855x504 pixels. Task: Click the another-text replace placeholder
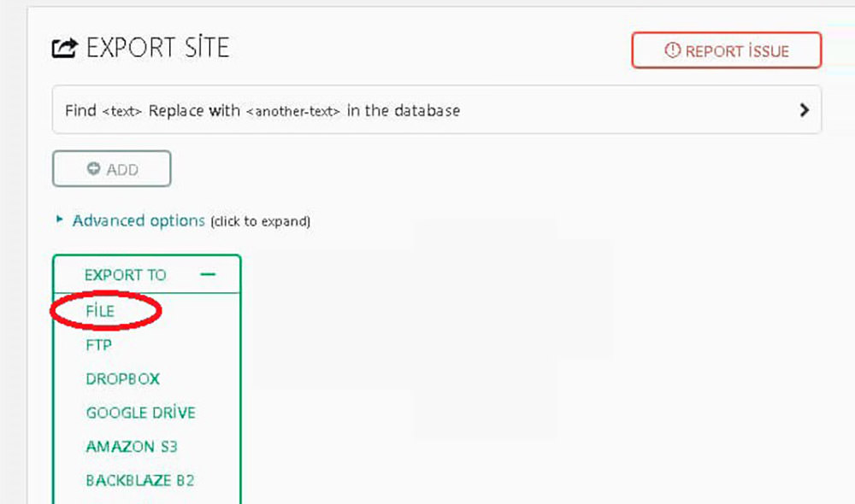[292, 111]
